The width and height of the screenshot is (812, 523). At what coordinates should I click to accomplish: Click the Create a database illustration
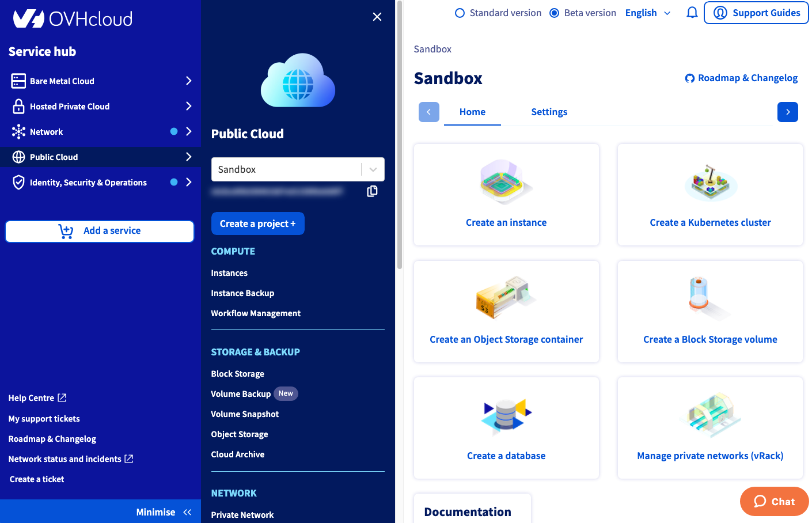coord(506,416)
